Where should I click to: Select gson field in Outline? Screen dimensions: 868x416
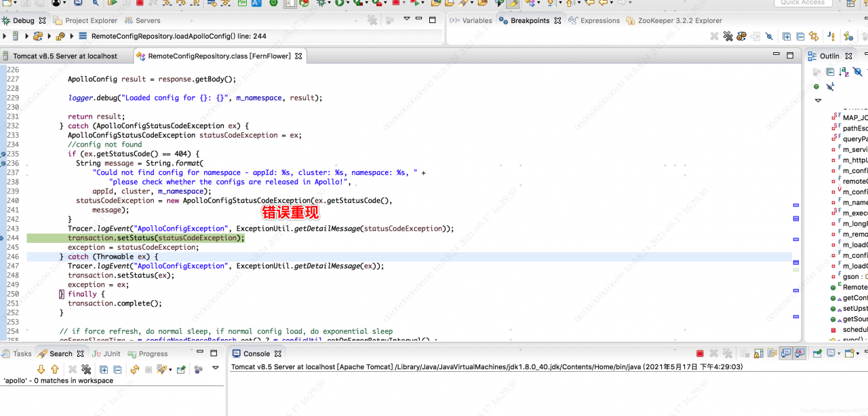[x=850, y=277]
